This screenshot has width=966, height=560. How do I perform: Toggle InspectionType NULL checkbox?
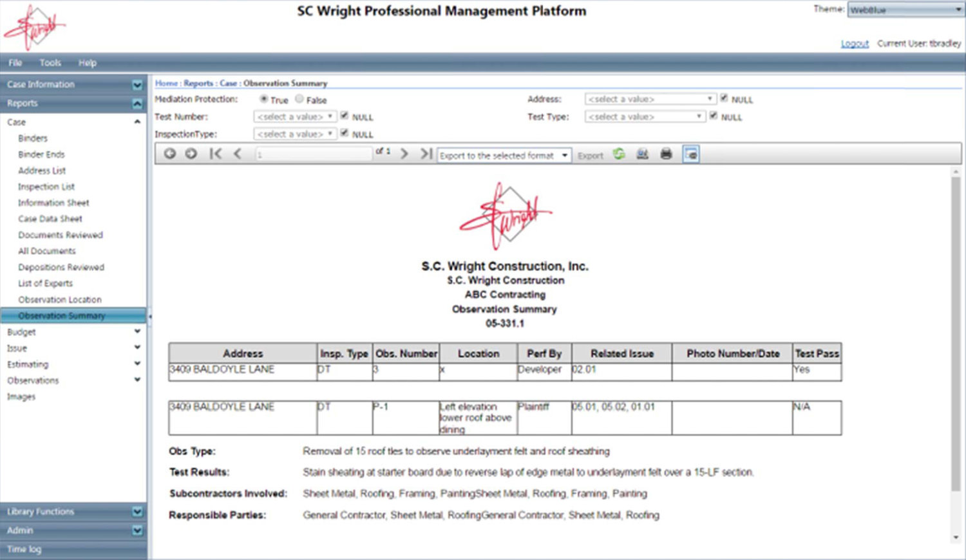pos(345,133)
